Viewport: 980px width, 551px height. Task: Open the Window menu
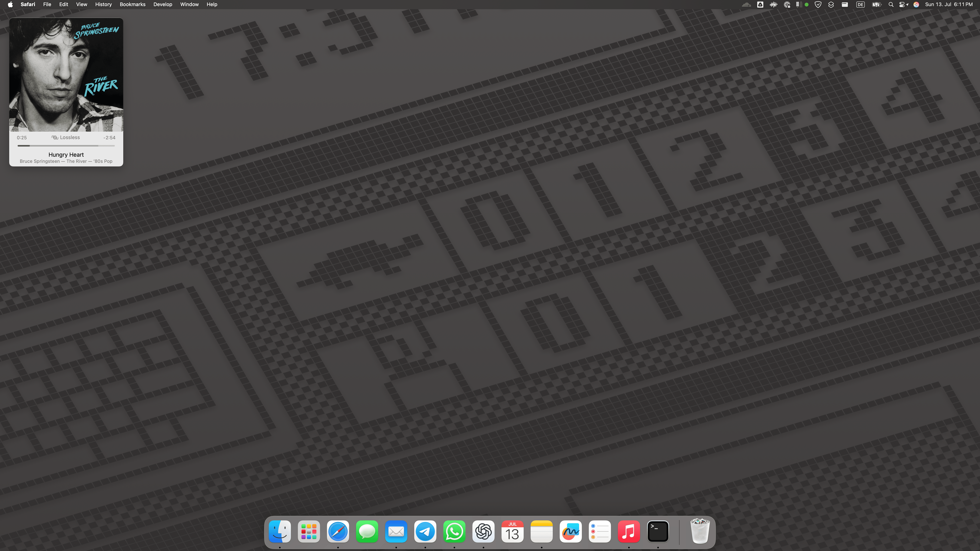(x=189, y=5)
